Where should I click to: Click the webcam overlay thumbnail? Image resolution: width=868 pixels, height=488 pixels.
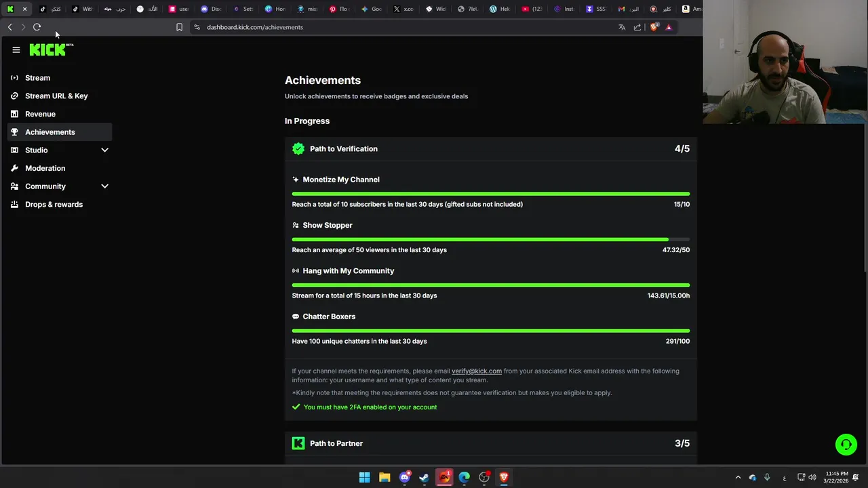pos(785,62)
